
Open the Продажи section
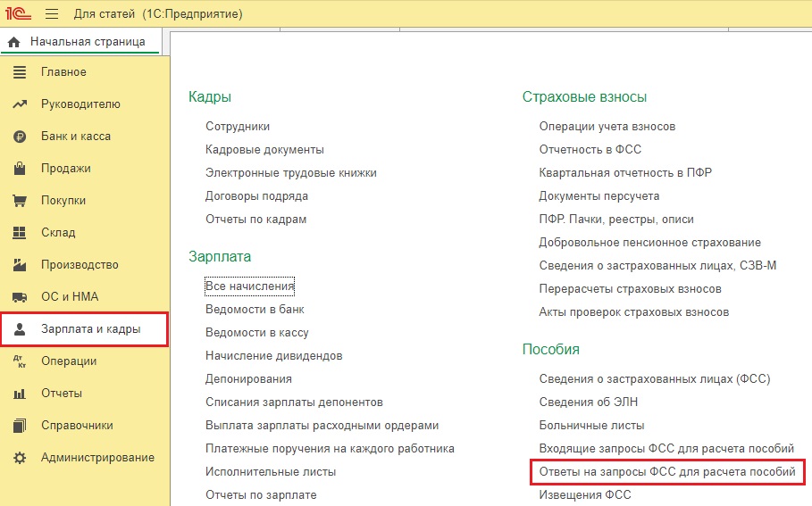coord(66,168)
